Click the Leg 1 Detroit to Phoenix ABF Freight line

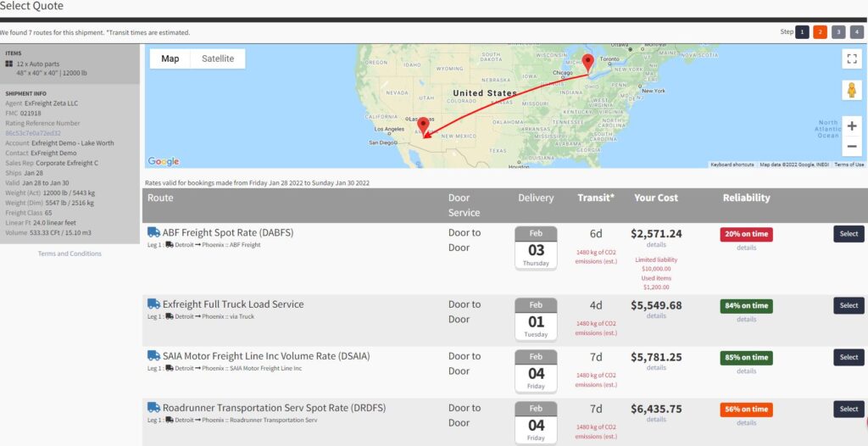coord(203,244)
